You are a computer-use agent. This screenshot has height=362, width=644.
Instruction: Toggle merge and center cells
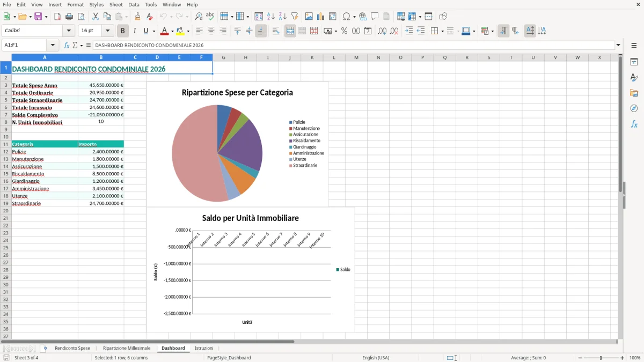(290, 31)
